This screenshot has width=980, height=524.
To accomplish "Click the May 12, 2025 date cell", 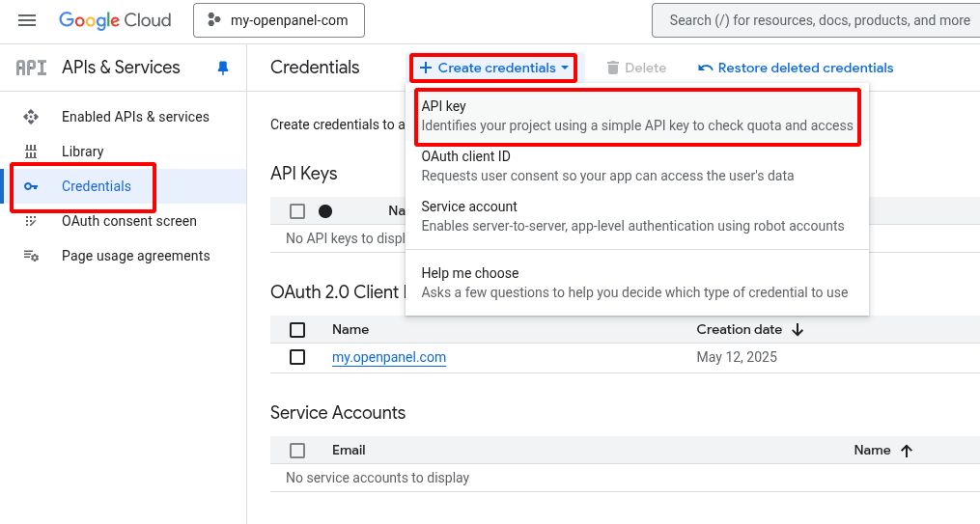I will (x=737, y=357).
